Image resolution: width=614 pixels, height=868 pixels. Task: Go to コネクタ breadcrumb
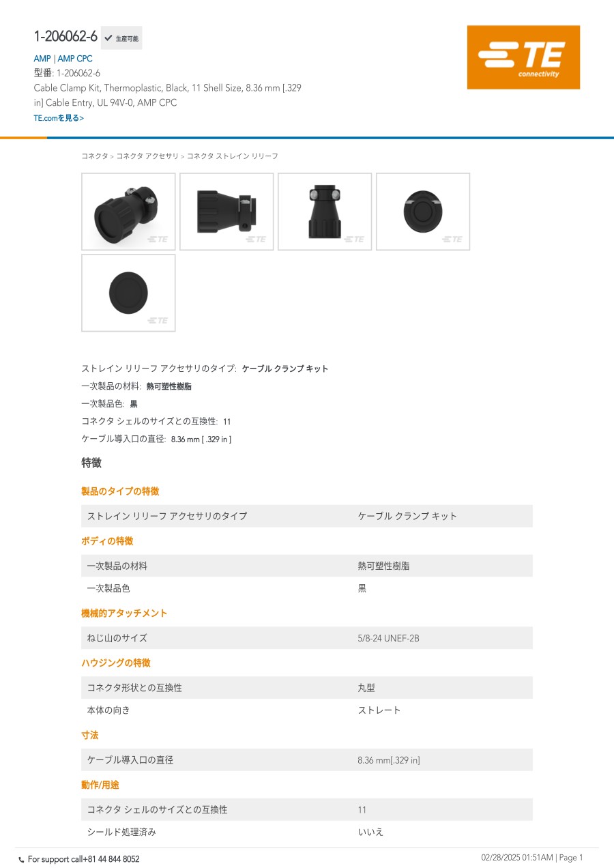coord(95,156)
